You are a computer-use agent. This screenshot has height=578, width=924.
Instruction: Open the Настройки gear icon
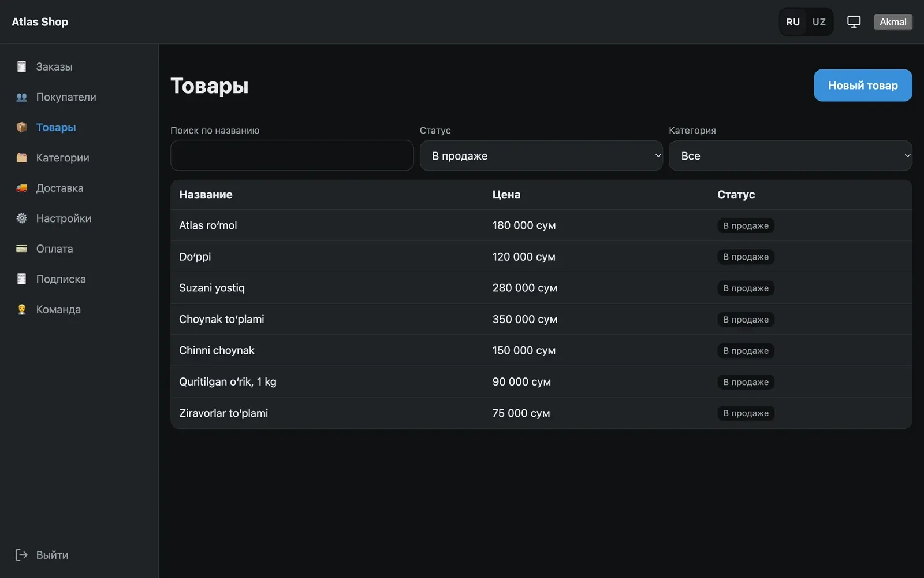click(21, 218)
